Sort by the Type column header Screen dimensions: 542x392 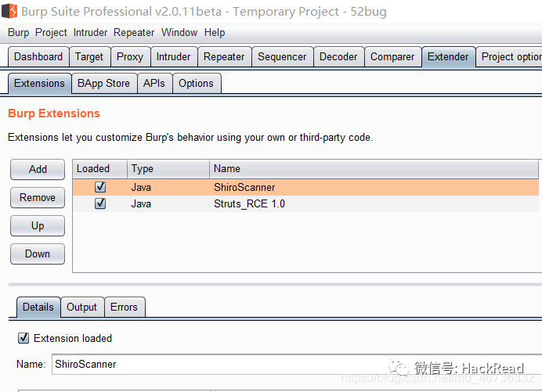click(x=168, y=168)
